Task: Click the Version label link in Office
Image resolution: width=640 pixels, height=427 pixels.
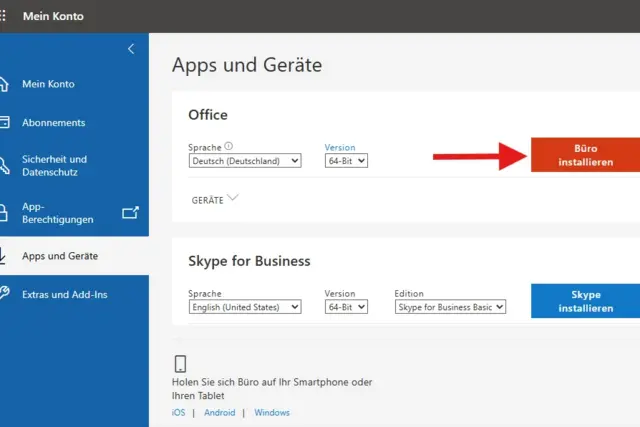Action: tap(340, 147)
